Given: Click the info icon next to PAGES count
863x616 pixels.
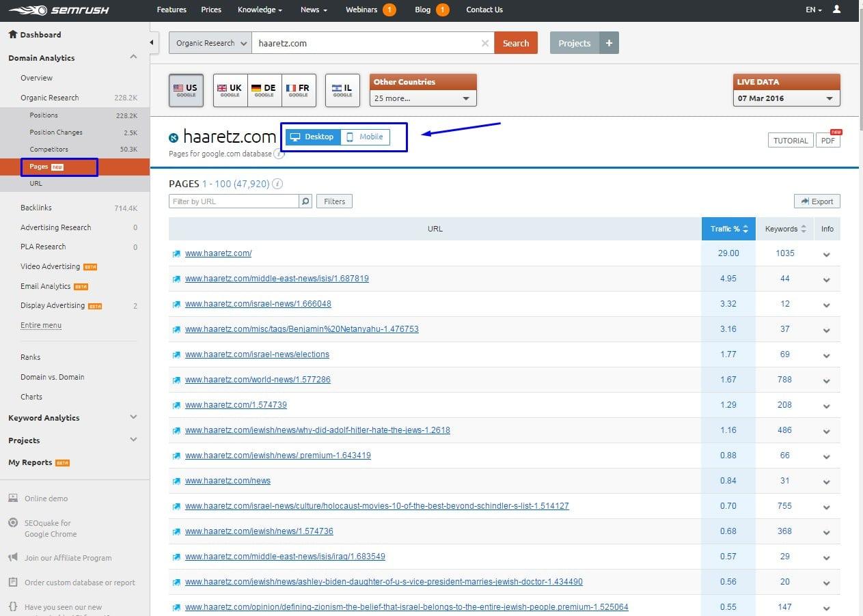Looking at the screenshot, I should pyautogui.click(x=277, y=184).
